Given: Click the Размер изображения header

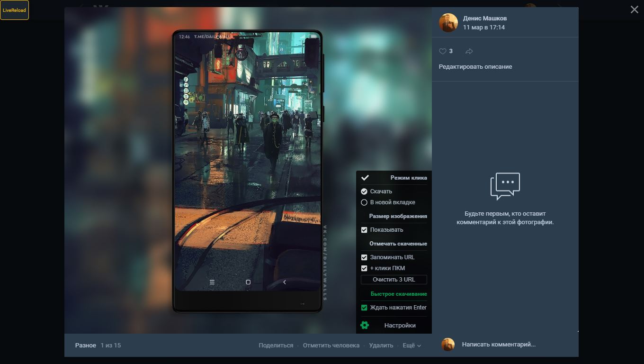Looking at the screenshot, I should [x=398, y=216].
